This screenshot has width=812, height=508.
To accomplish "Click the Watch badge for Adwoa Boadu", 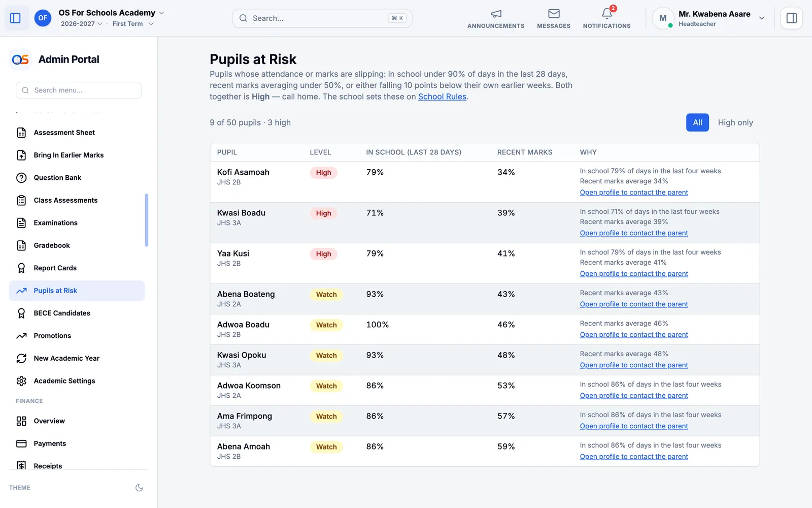I will coord(326,325).
